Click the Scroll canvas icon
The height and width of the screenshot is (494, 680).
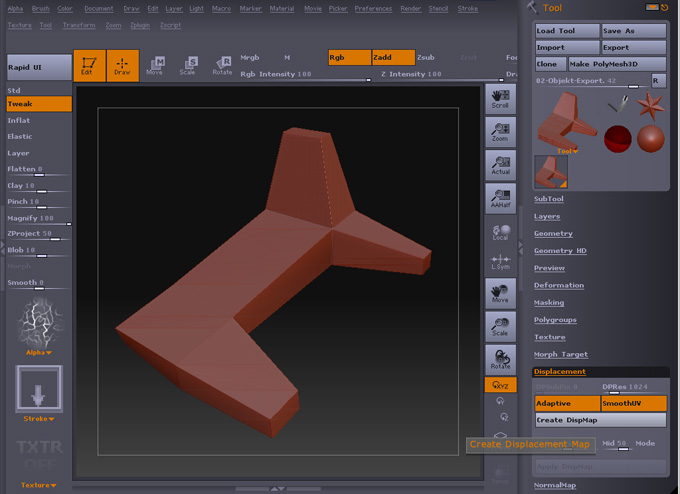pos(500,98)
